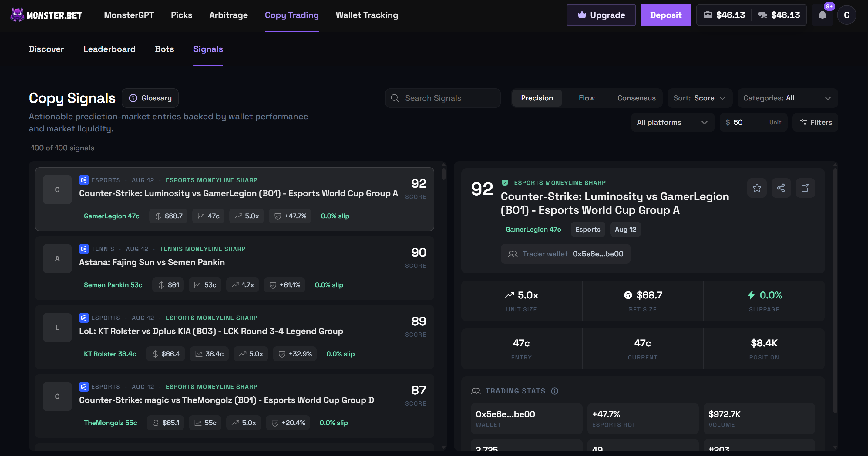Click platform icon on magic vs TheMongolz signal
This screenshot has height=456, width=868.
[84, 386]
